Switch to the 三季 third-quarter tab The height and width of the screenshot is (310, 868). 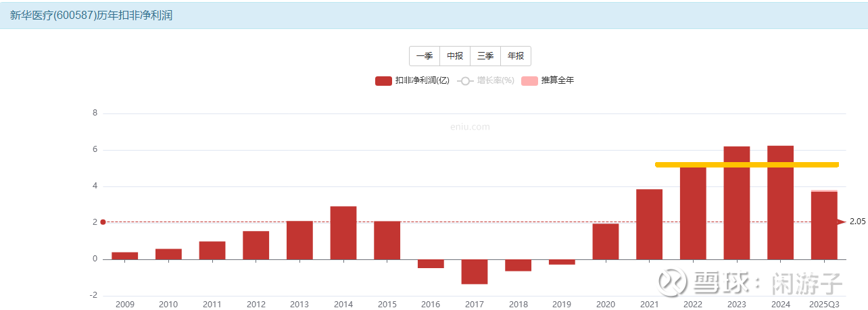(x=485, y=56)
